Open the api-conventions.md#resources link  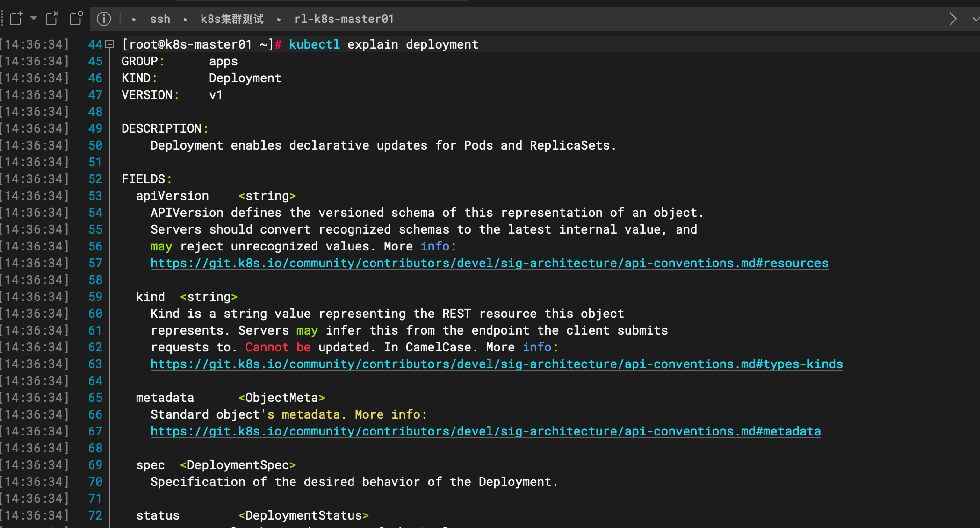click(x=489, y=263)
